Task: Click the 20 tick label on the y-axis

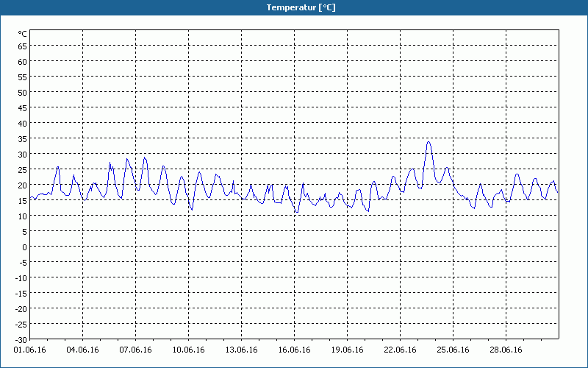Action: (x=22, y=185)
